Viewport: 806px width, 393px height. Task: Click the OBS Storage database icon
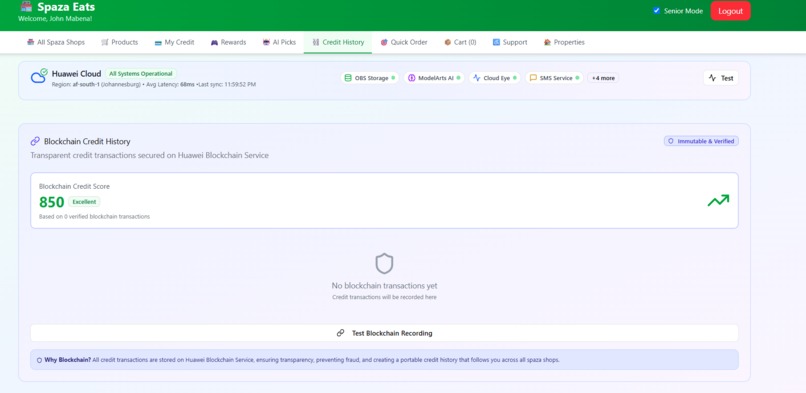(348, 78)
